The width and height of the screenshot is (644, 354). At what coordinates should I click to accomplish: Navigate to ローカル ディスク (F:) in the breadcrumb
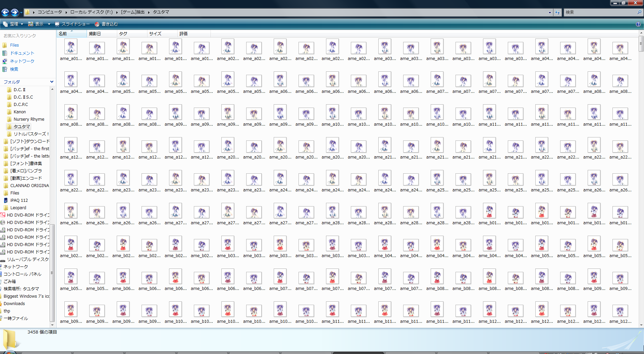91,12
